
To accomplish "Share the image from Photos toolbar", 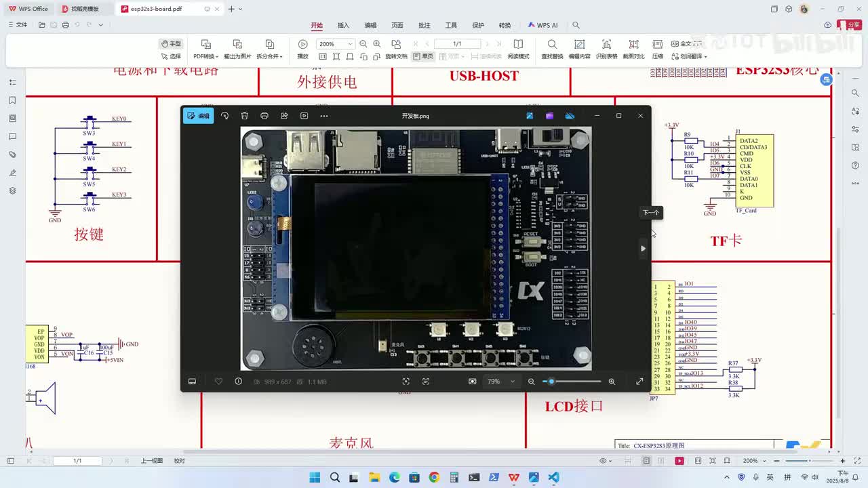I will click(x=284, y=116).
